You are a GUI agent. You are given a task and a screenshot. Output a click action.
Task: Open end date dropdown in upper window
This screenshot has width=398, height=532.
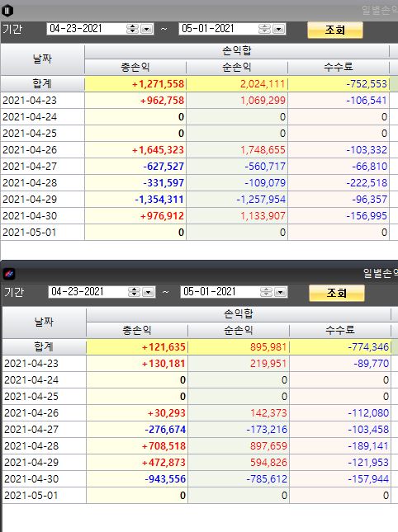pyautogui.click(x=279, y=29)
